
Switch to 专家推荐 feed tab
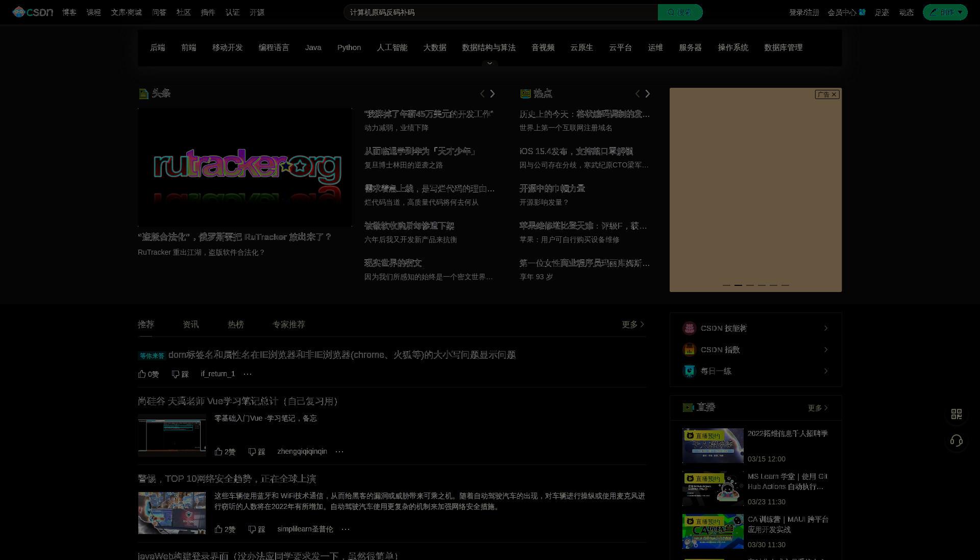(289, 324)
